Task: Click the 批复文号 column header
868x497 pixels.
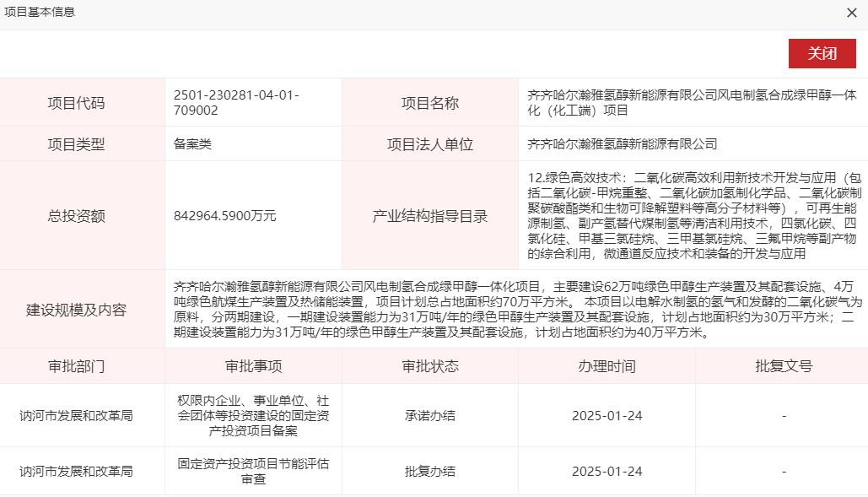Action: point(784,366)
